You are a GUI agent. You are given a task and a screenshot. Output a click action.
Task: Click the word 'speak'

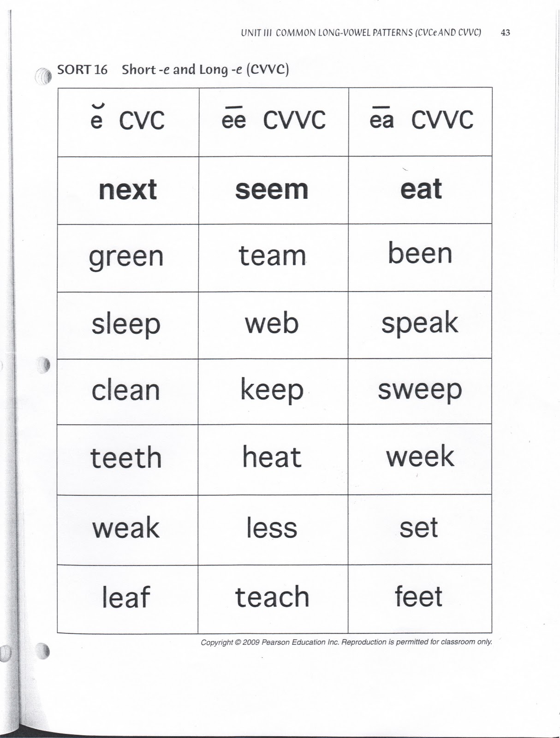419,323
